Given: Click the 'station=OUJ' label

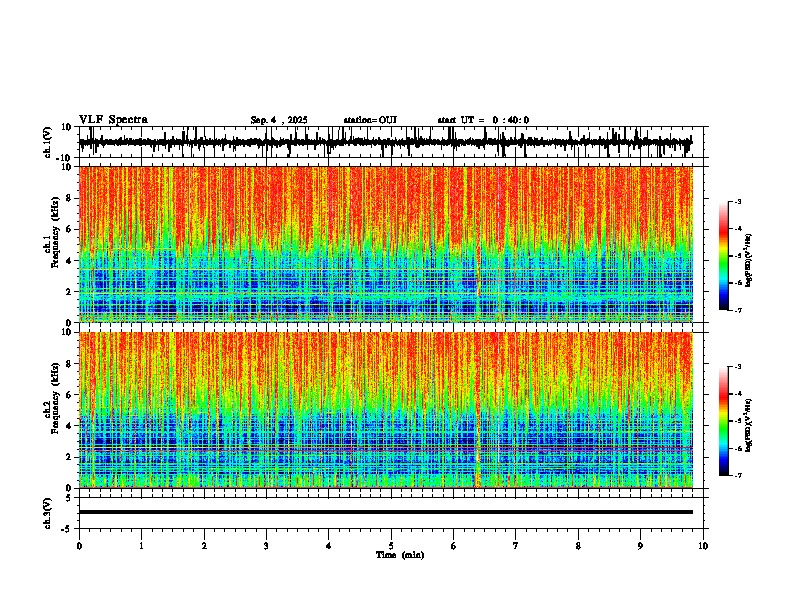Looking at the screenshot, I should pyautogui.click(x=370, y=120).
